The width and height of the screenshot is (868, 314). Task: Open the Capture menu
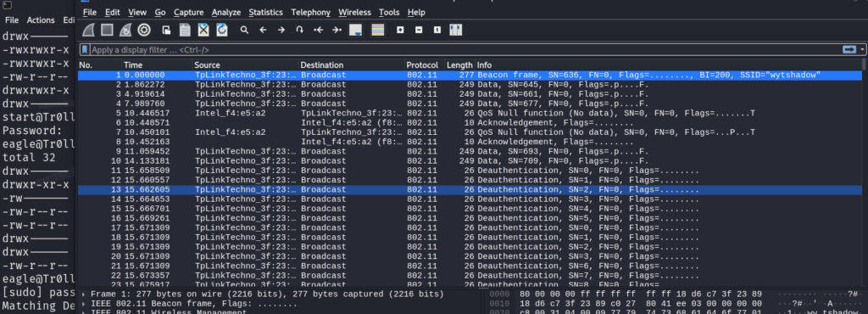tap(189, 12)
